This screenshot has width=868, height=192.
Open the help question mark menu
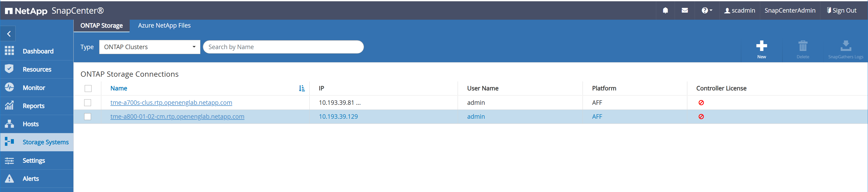(x=707, y=11)
